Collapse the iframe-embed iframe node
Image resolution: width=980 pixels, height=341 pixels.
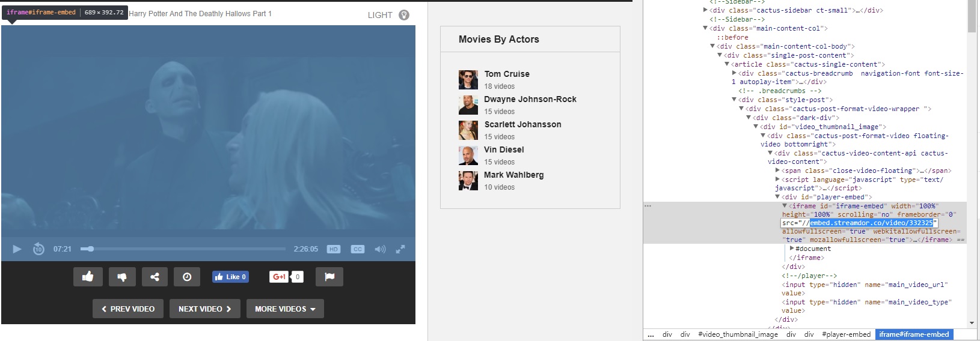coord(785,206)
